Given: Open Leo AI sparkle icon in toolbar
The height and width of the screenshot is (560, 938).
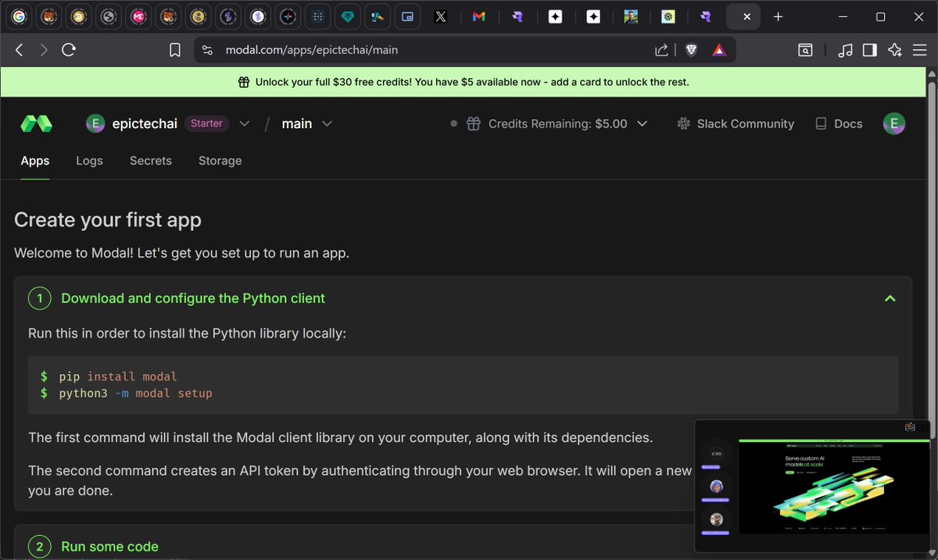Looking at the screenshot, I should 895,50.
